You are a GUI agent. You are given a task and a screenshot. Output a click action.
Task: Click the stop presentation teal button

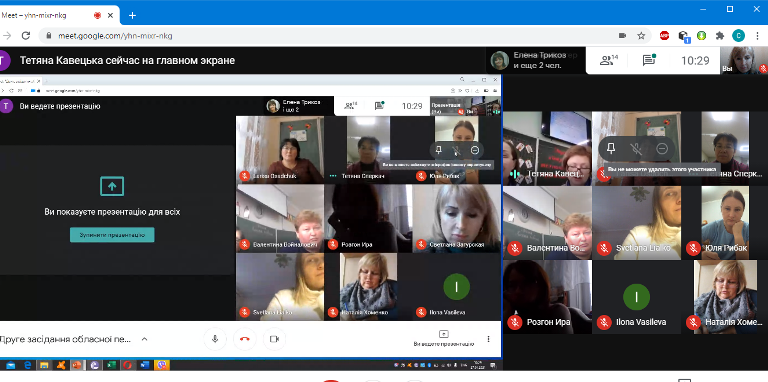coord(112,235)
